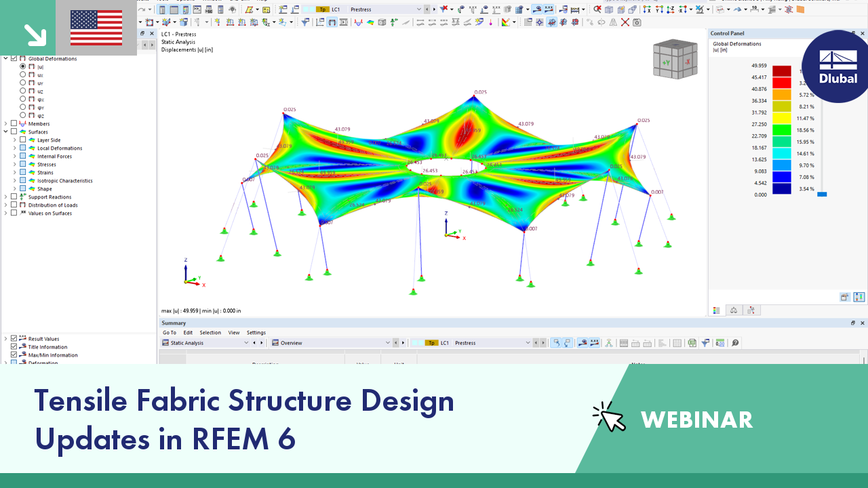Click the blue legend scale slider marker

click(822, 195)
